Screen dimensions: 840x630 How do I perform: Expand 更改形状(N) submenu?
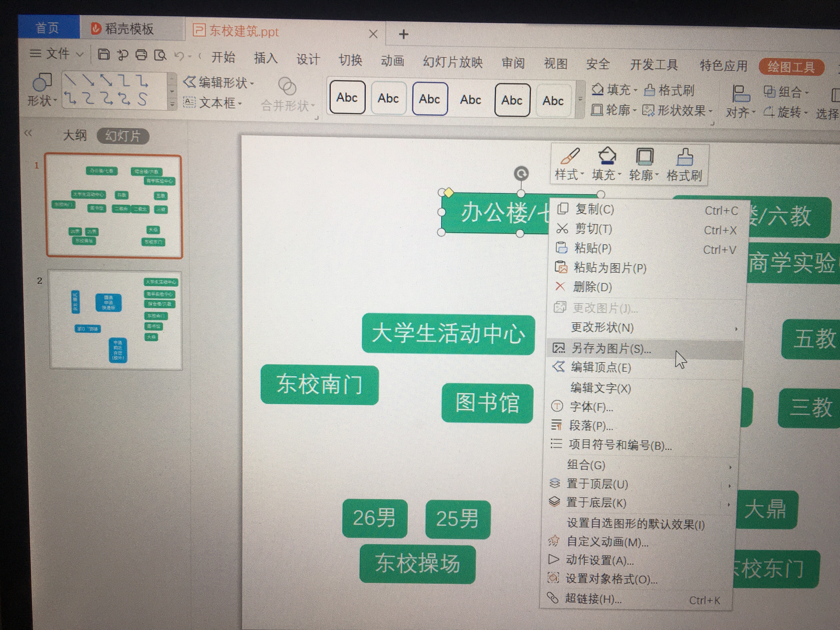[644, 328]
